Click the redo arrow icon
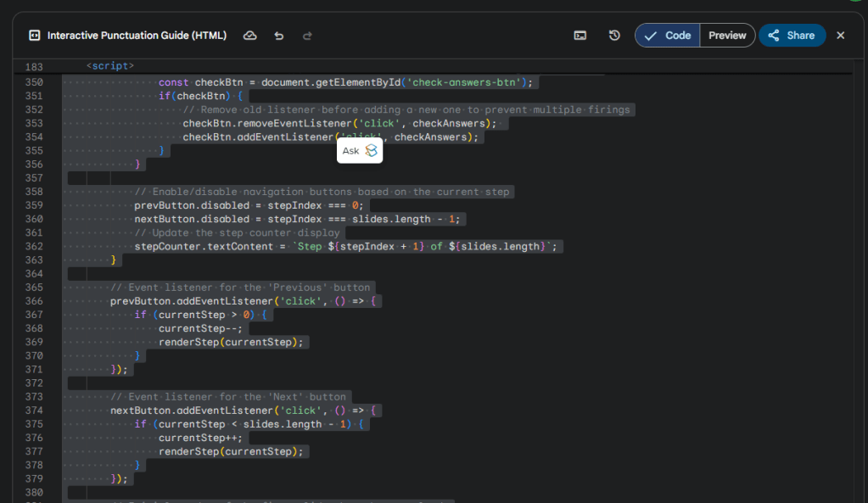Viewport: 868px width, 503px height. tap(307, 36)
